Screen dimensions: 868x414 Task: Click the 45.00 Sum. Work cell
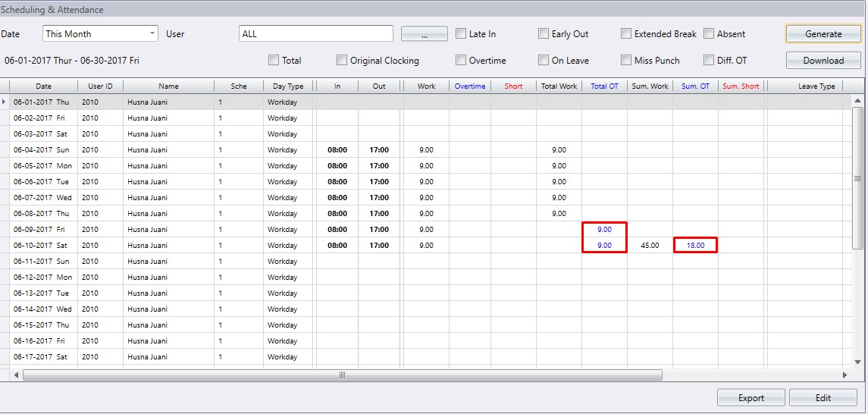click(650, 245)
